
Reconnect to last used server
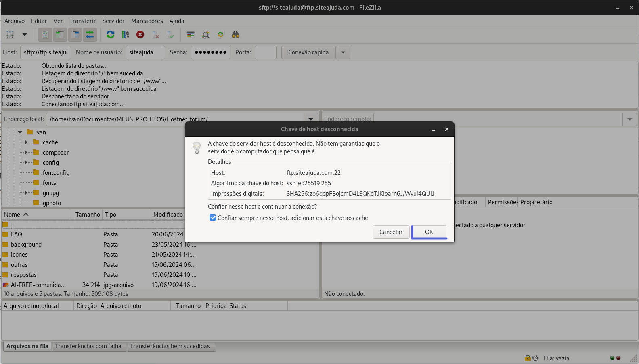tap(170, 35)
